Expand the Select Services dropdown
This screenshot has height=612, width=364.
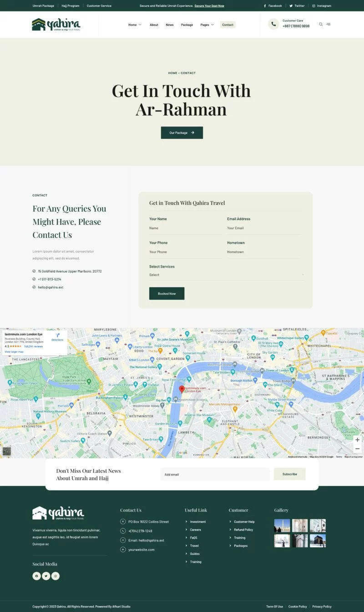pos(226,275)
